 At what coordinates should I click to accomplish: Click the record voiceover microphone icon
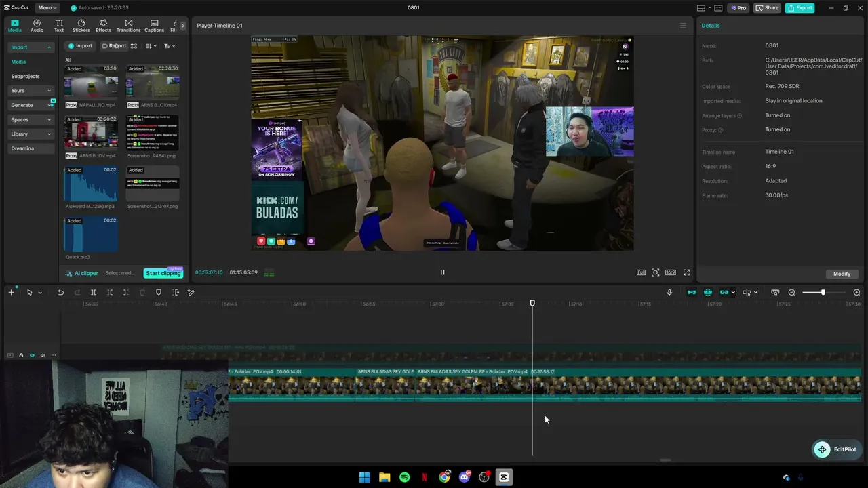click(669, 292)
